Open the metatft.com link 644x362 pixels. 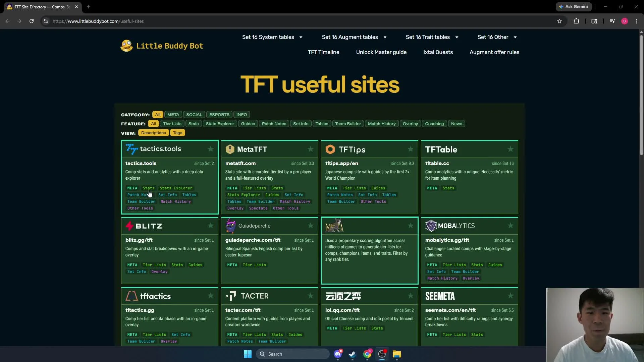pos(240,163)
